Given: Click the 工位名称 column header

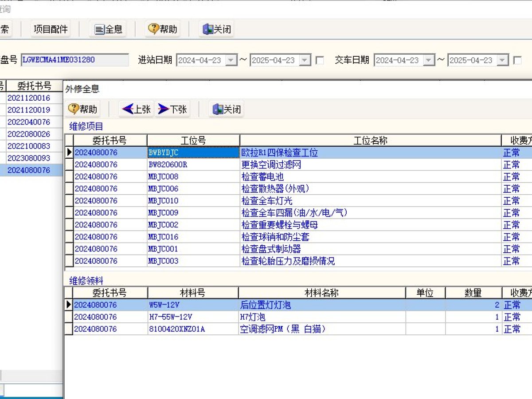Looking at the screenshot, I should click(371, 141).
